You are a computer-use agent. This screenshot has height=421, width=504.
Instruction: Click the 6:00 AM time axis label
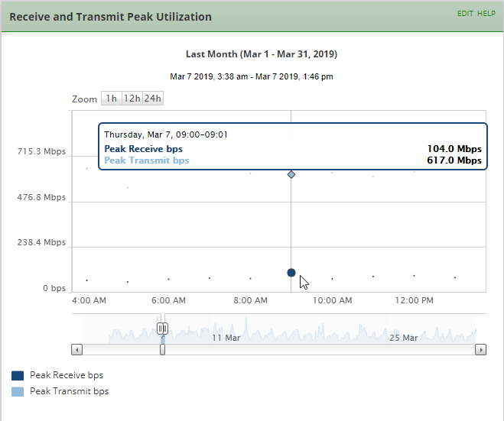(x=169, y=300)
